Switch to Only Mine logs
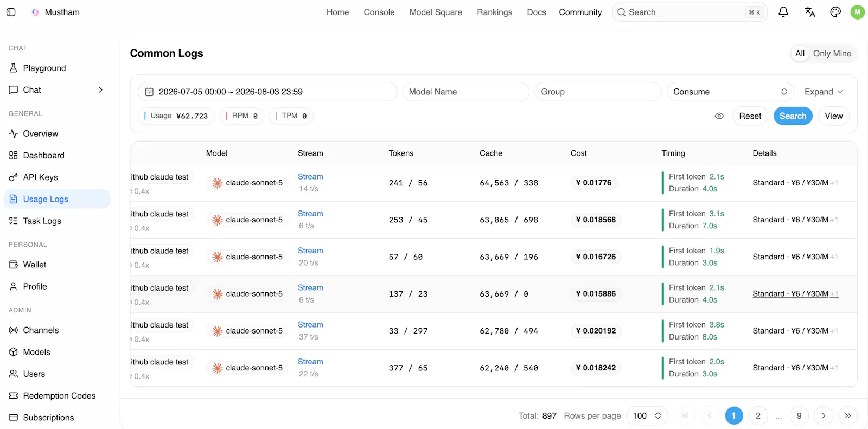The image size is (868, 429). 832,53
